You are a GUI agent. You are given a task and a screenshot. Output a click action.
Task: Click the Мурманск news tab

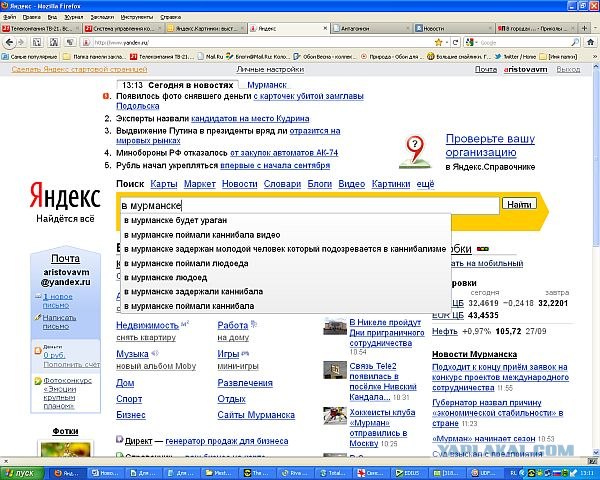(x=267, y=85)
